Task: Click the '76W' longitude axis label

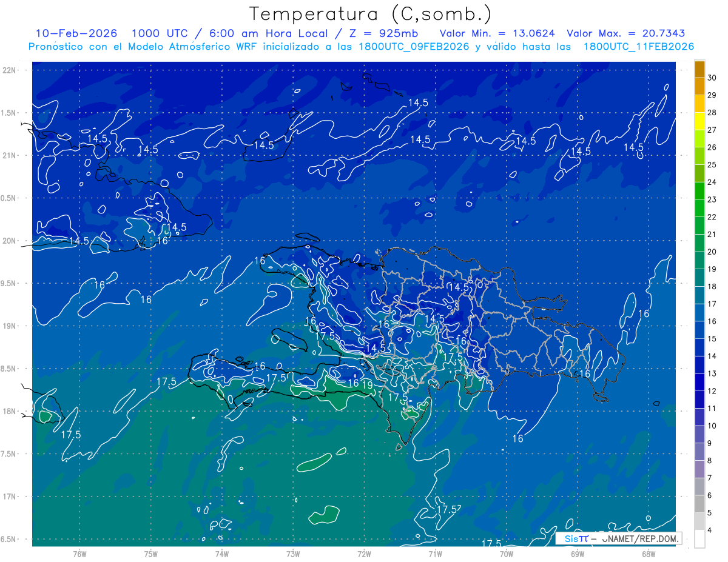Action: tap(79, 553)
